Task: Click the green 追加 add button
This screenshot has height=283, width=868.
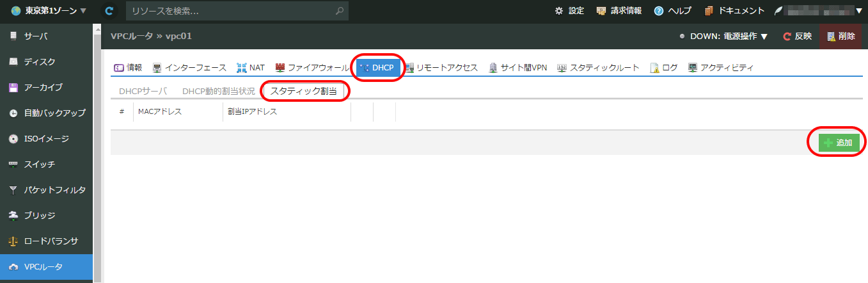Action: (x=839, y=143)
